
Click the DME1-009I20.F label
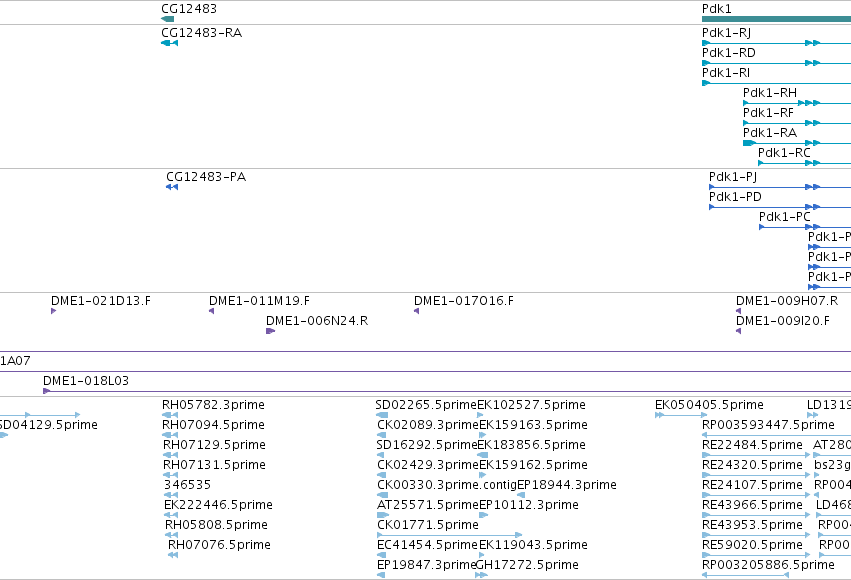coord(783,321)
